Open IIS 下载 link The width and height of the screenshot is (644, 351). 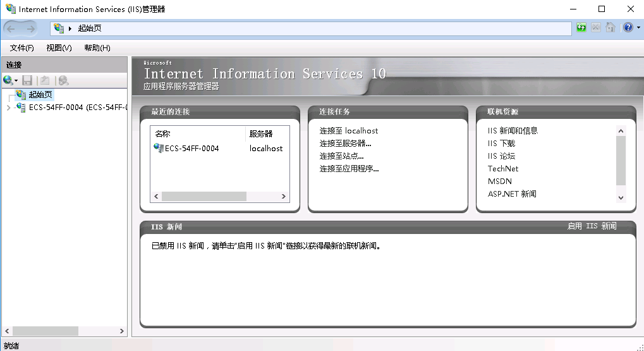pyautogui.click(x=501, y=144)
